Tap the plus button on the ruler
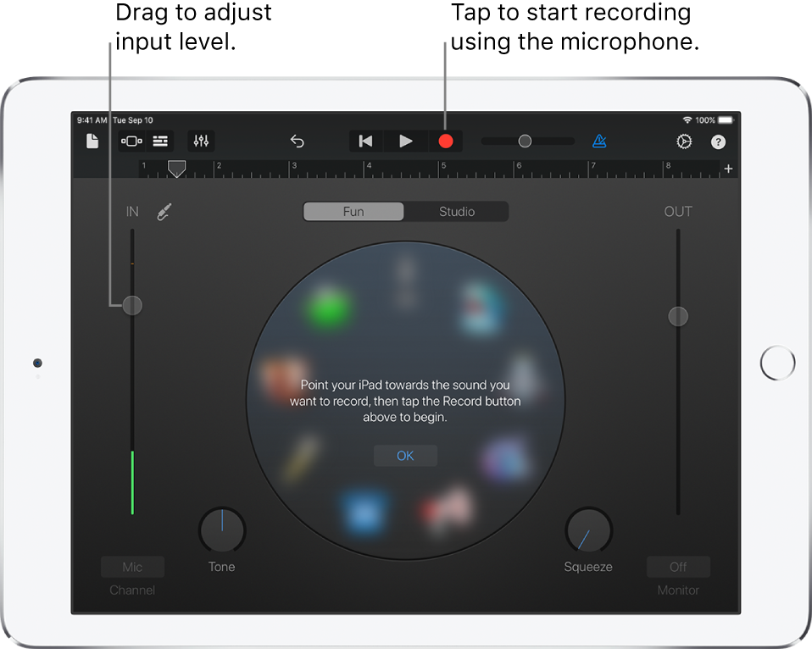812x649 pixels. pyautogui.click(x=728, y=169)
